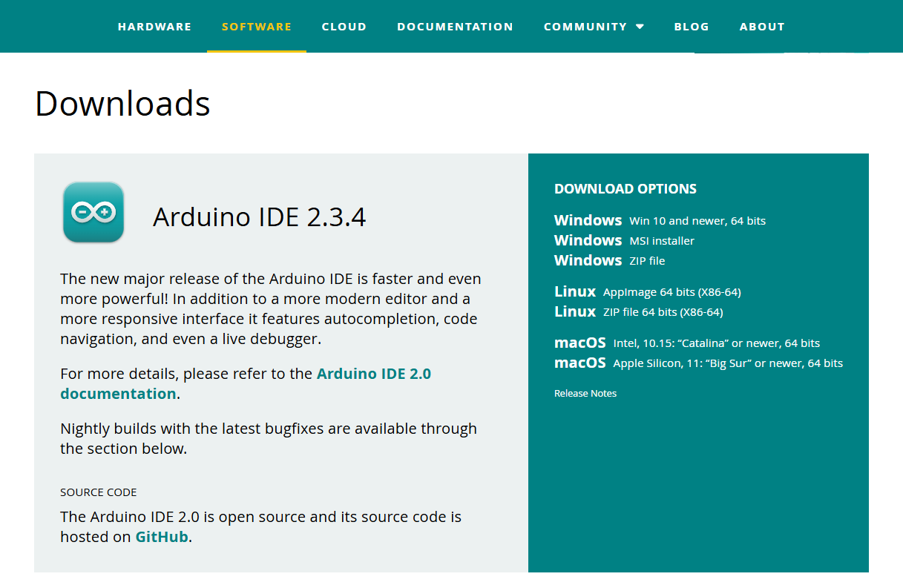The height and width of the screenshot is (588, 903).
Task: Download Linux AppImage 64 bits (X86-64)
Action: (x=647, y=291)
